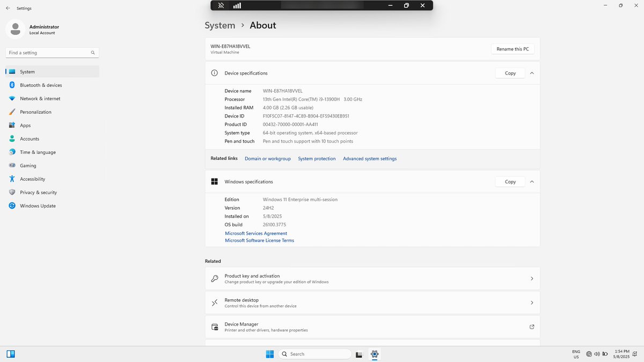This screenshot has height=362, width=644.
Task: Click the volume tray icon
Action: click(597, 354)
